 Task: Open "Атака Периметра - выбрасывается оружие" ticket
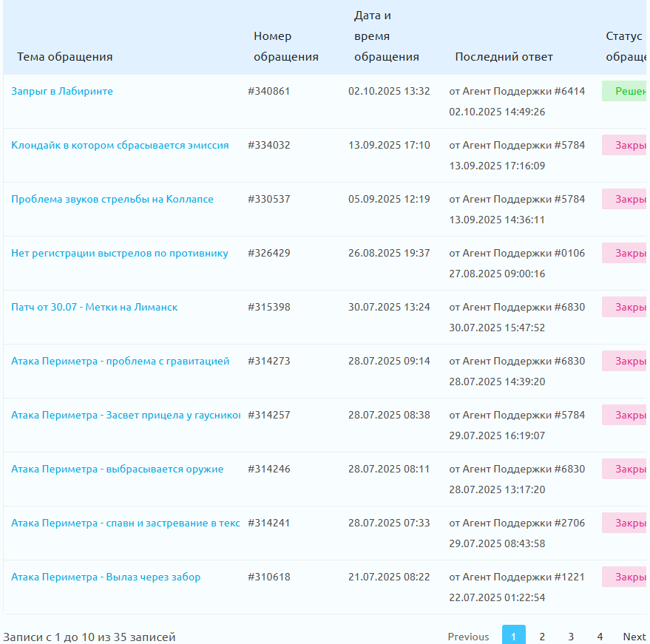coord(118,469)
